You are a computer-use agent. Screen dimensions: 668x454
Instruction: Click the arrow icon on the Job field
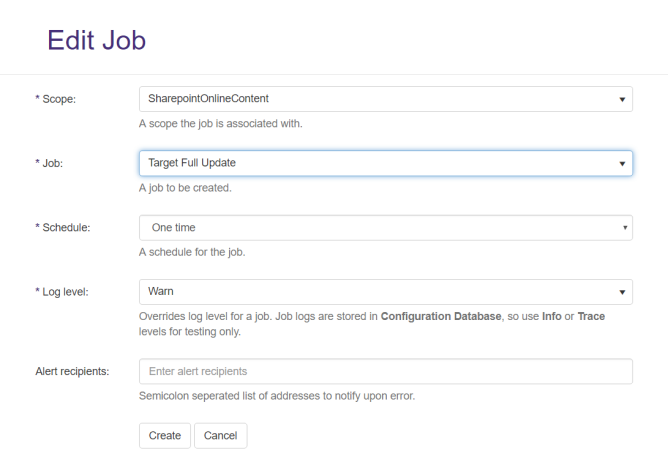pos(622,164)
